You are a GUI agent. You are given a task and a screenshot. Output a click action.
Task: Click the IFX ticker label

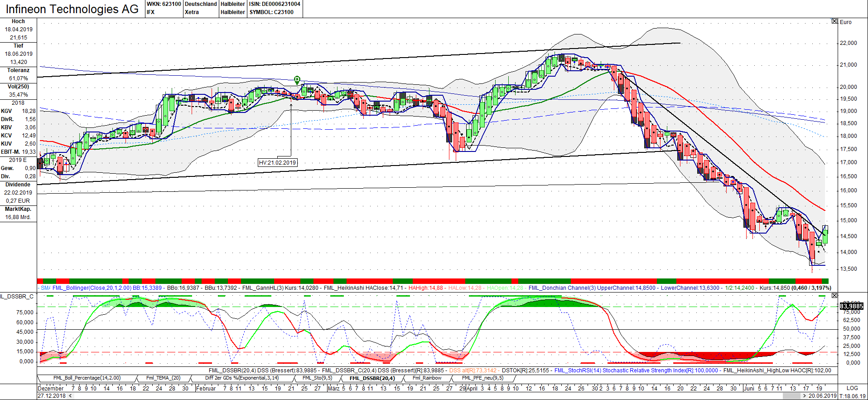pyautogui.click(x=150, y=12)
